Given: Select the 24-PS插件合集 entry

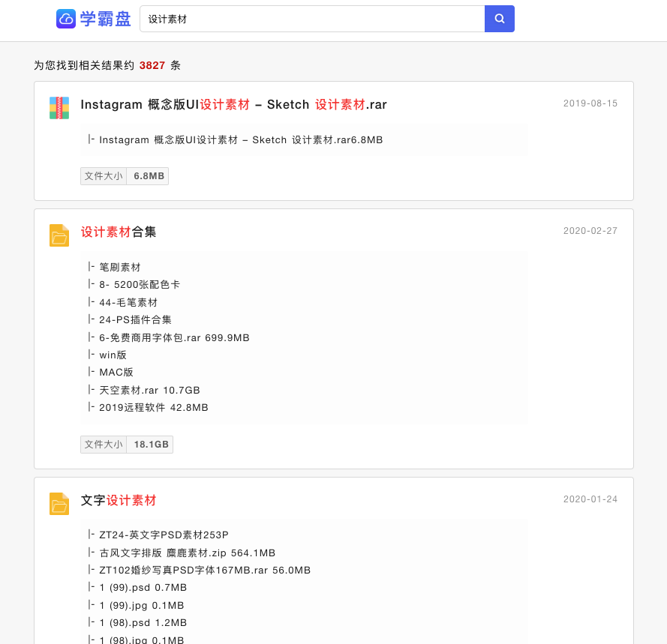Looking at the screenshot, I should tap(135, 319).
